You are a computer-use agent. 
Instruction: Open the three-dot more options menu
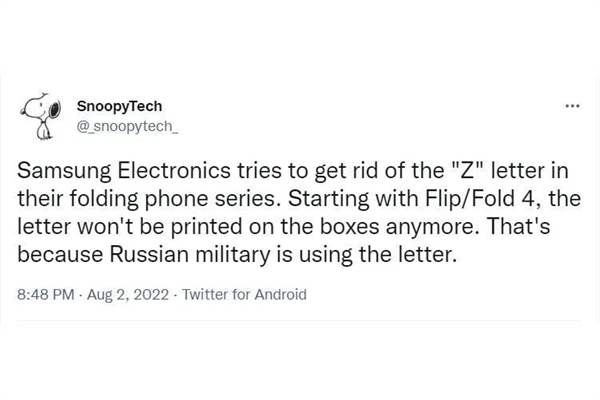(573, 107)
